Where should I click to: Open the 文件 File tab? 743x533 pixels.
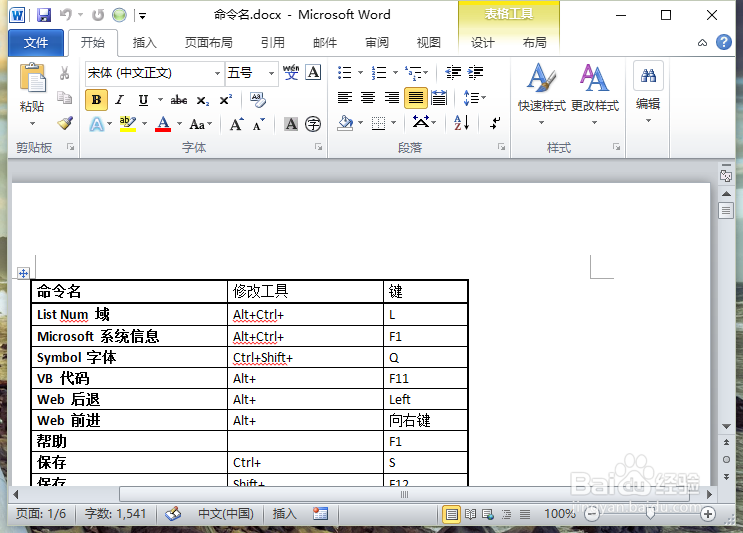(36, 43)
